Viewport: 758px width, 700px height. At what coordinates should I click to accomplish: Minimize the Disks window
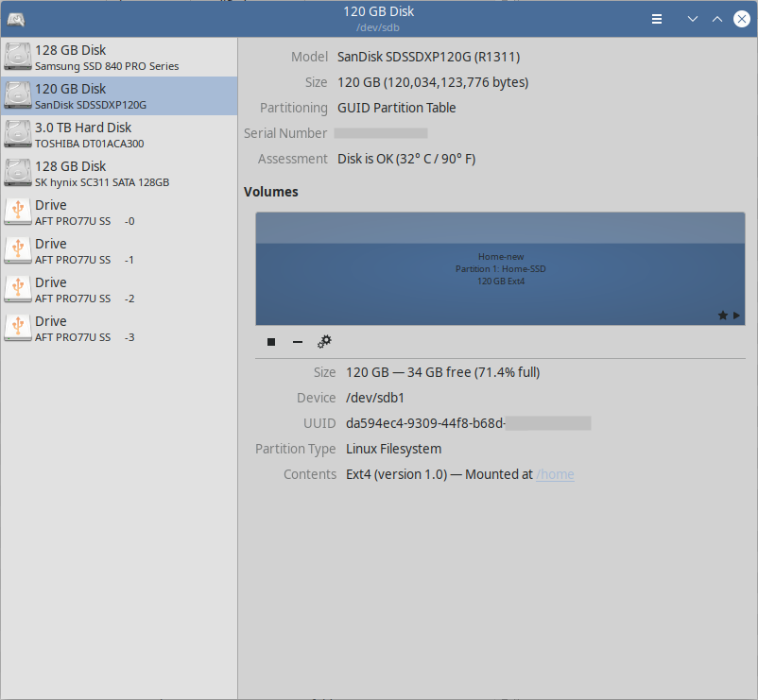coord(693,19)
